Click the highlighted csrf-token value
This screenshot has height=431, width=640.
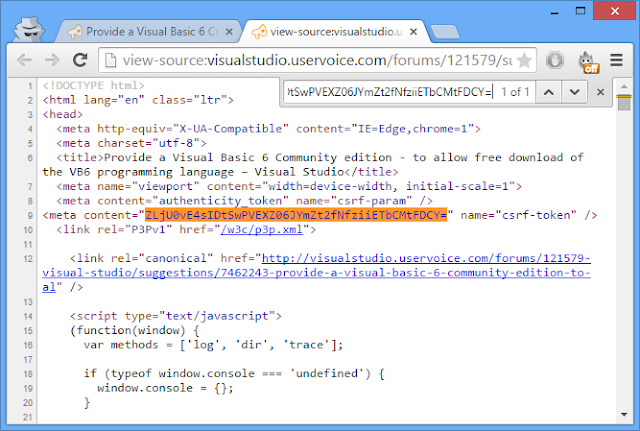point(296,215)
